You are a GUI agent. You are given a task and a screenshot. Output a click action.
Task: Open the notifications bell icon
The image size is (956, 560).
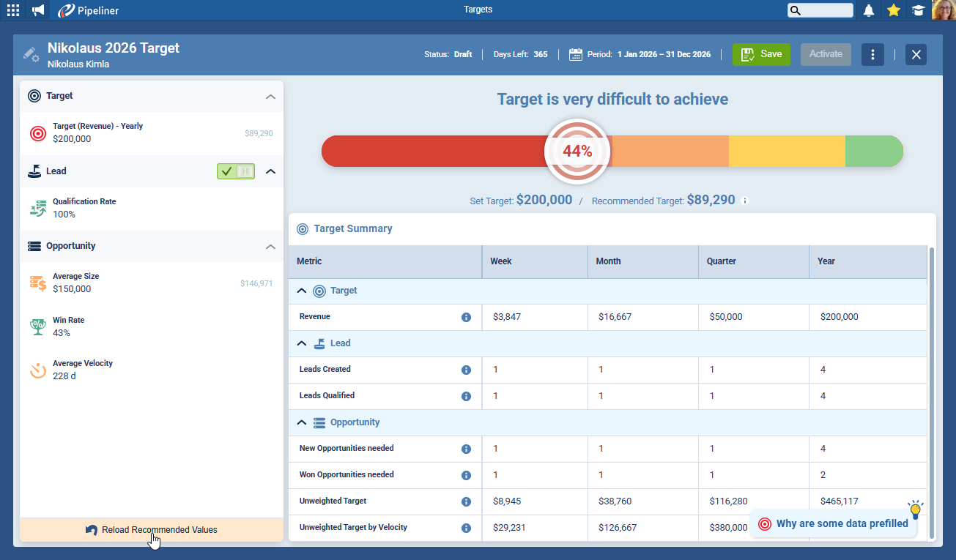(869, 10)
